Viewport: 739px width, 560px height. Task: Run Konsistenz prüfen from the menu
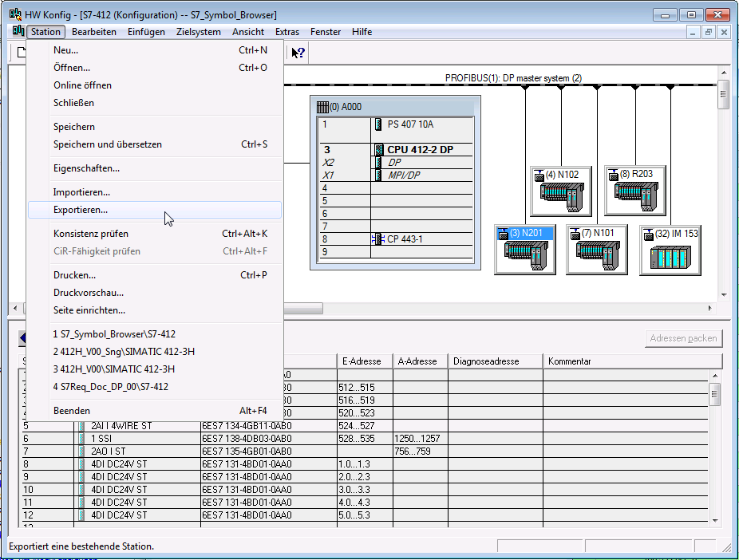coord(91,234)
